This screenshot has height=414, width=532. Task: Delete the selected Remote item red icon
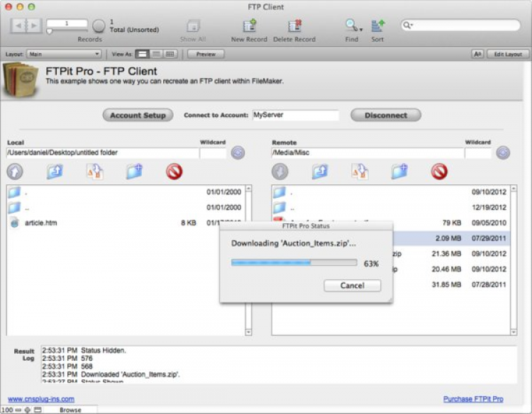click(x=439, y=172)
